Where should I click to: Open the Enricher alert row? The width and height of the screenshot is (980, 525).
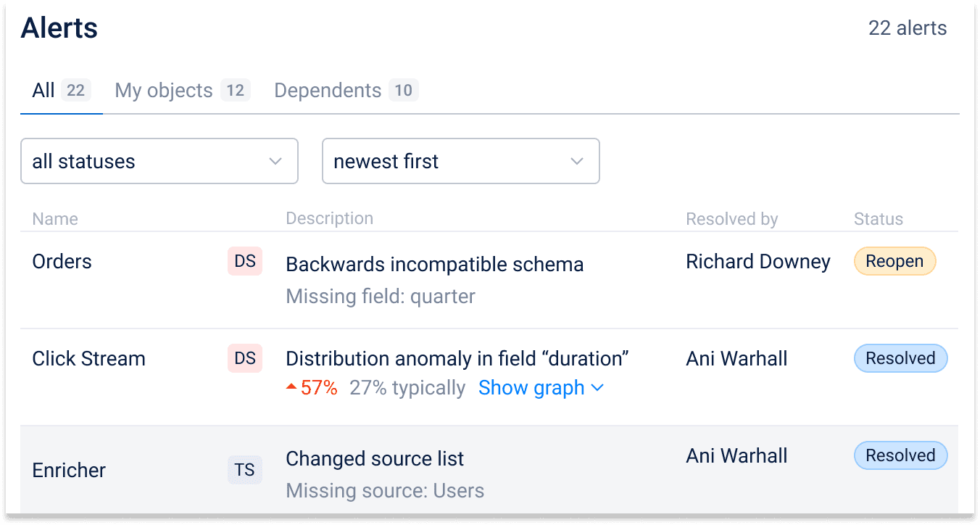coord(70,470)
